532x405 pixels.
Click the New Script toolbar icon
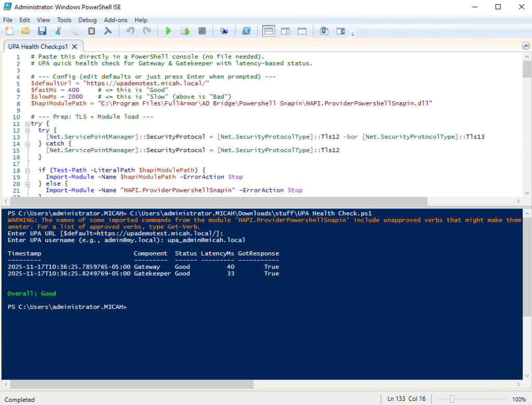tap(9, 31)
